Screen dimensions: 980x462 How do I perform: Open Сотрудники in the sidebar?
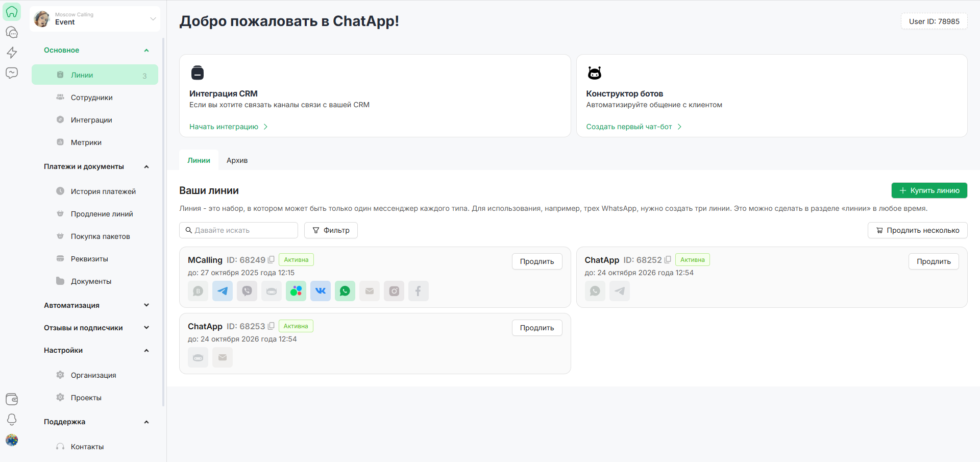(91, 98)
